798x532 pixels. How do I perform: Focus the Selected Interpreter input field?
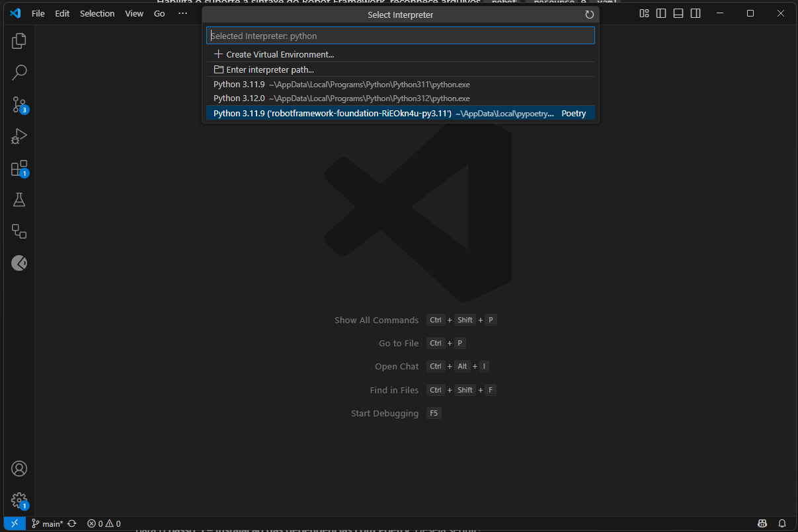401,36
